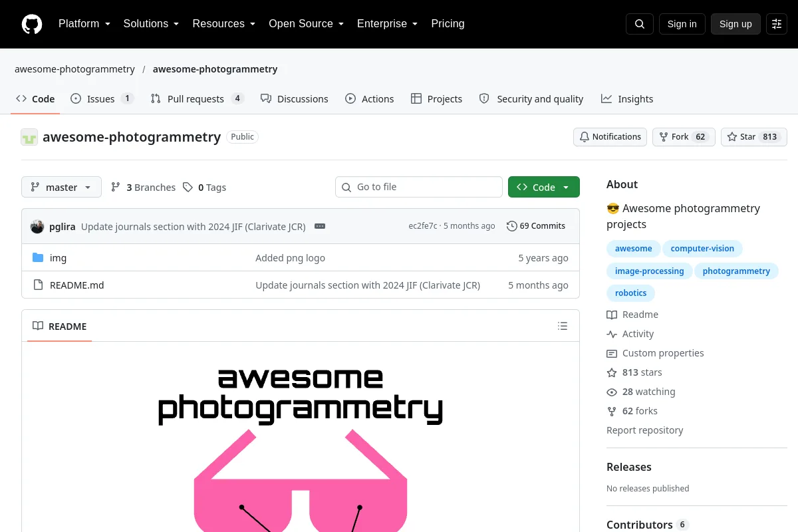798x532 pixels.
Task: Open README outline list icon
Action: coord(563,326)
